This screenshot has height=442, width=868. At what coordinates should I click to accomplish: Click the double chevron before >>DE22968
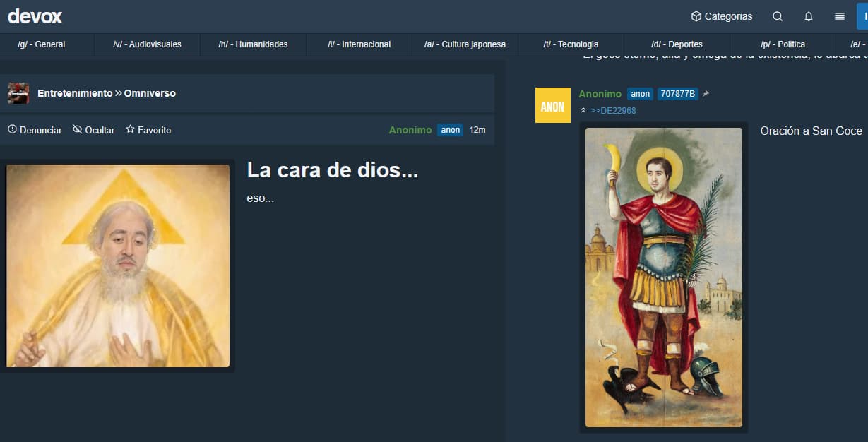click(x=583, y=111)
